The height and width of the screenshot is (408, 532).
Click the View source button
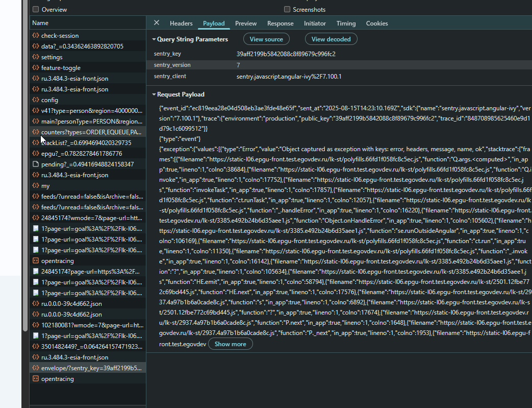coord(266,39)
